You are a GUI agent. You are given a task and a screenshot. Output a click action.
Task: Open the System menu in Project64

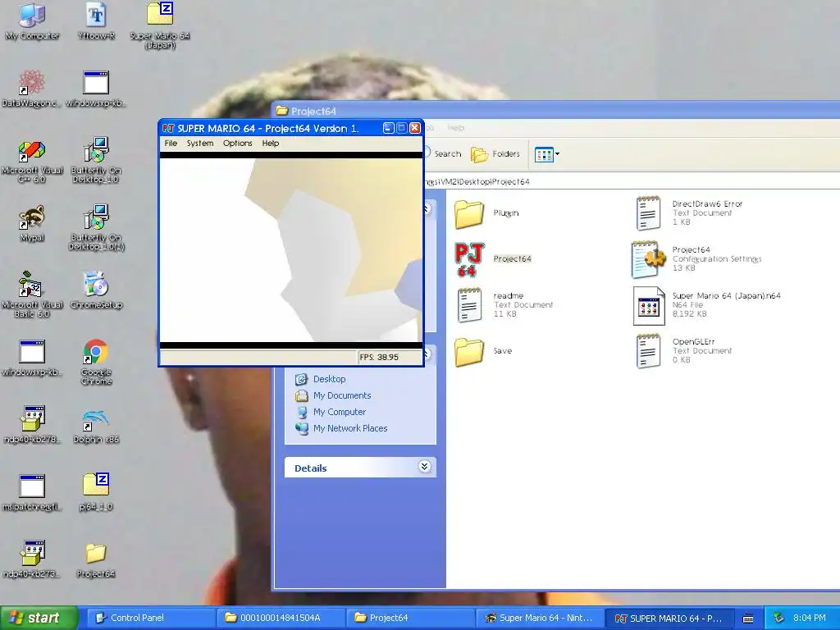200,143
